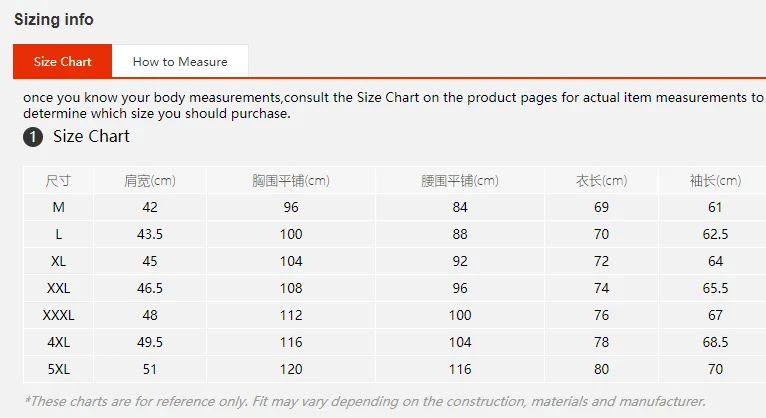Screen dimensions: 766x418
Task: Click the 衣长(cm) column header
Action: [601, 181]
